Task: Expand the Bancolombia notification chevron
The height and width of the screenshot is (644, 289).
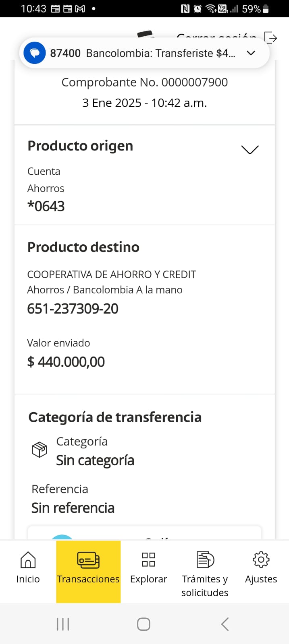Action: (251, 53)
